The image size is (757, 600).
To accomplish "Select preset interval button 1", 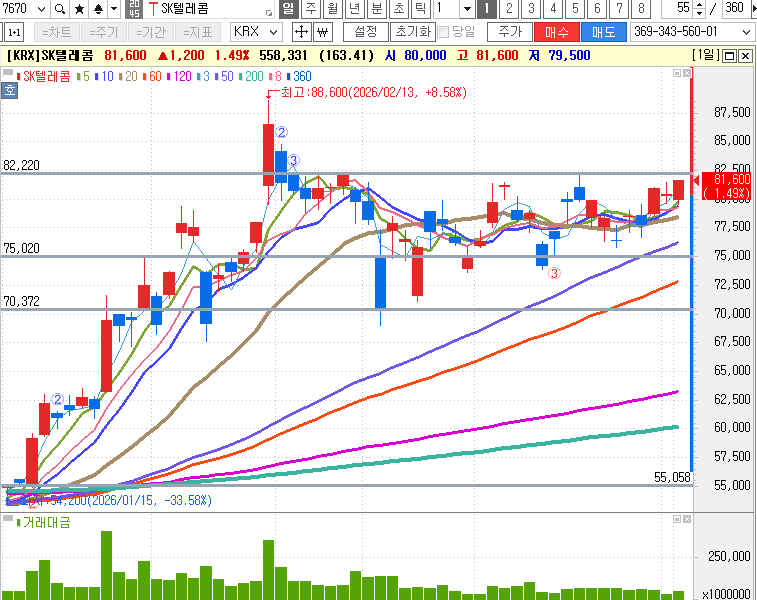I will pyautogui.click(x=487, y=9).
